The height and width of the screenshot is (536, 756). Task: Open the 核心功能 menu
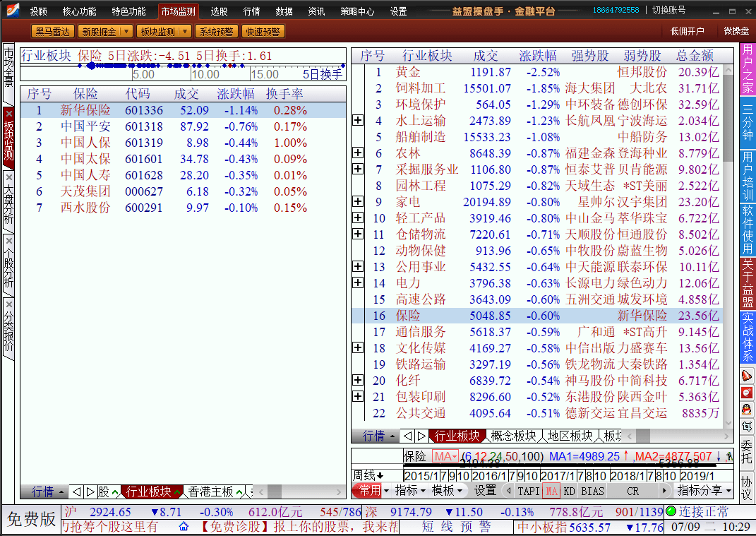pos(80,11)
